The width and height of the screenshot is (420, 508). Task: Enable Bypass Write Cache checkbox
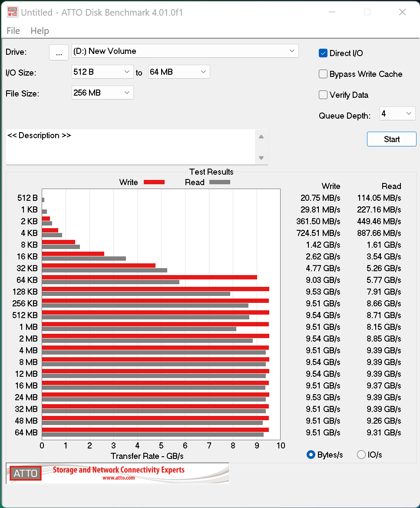point(323,74)
